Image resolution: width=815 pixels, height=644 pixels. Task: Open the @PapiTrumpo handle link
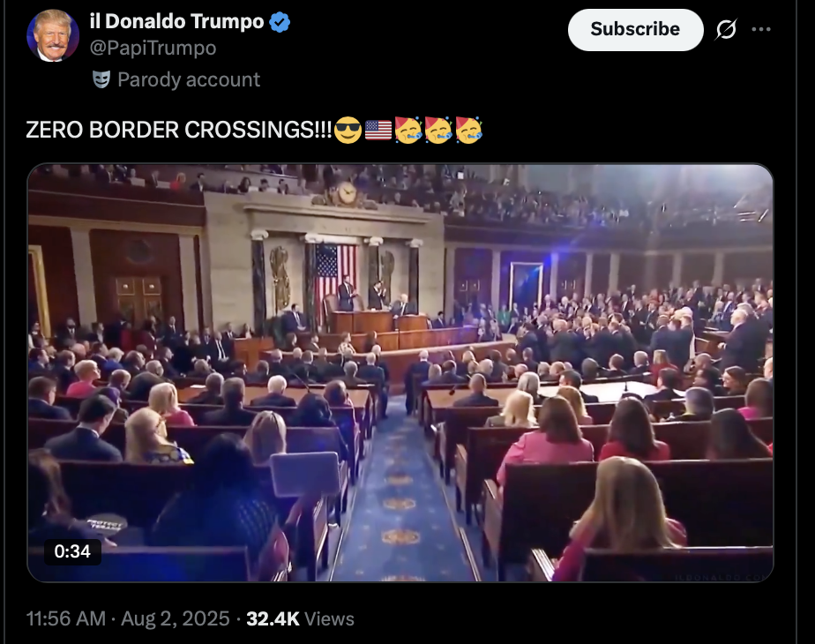(x=153, y=48)
